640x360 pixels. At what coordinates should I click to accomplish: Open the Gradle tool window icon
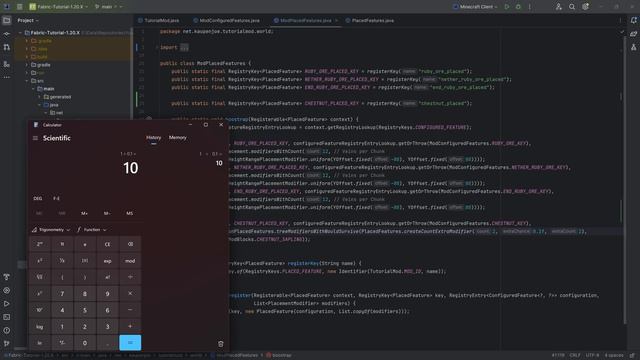[x=633, y=34]
